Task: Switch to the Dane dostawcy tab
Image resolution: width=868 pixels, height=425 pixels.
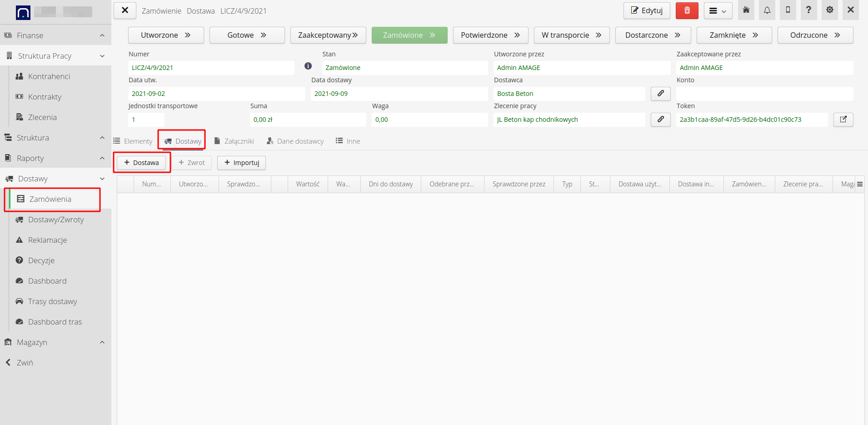Action: point(295,141)
